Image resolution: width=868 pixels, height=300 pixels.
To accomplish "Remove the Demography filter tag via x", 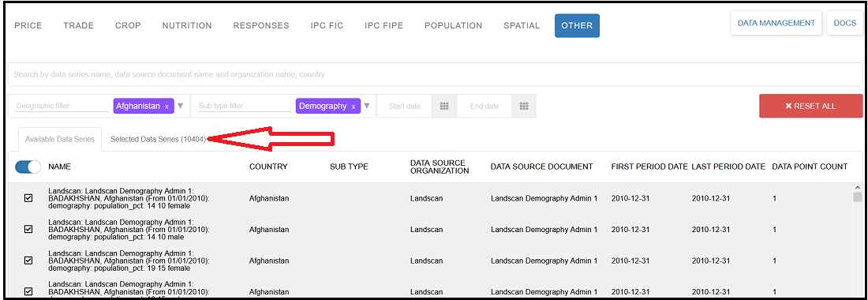I will (354, 107).
